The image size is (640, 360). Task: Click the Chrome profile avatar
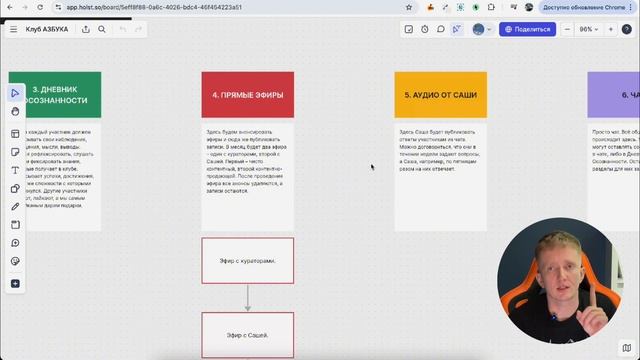pyautogui.click(x=529, y=7)
